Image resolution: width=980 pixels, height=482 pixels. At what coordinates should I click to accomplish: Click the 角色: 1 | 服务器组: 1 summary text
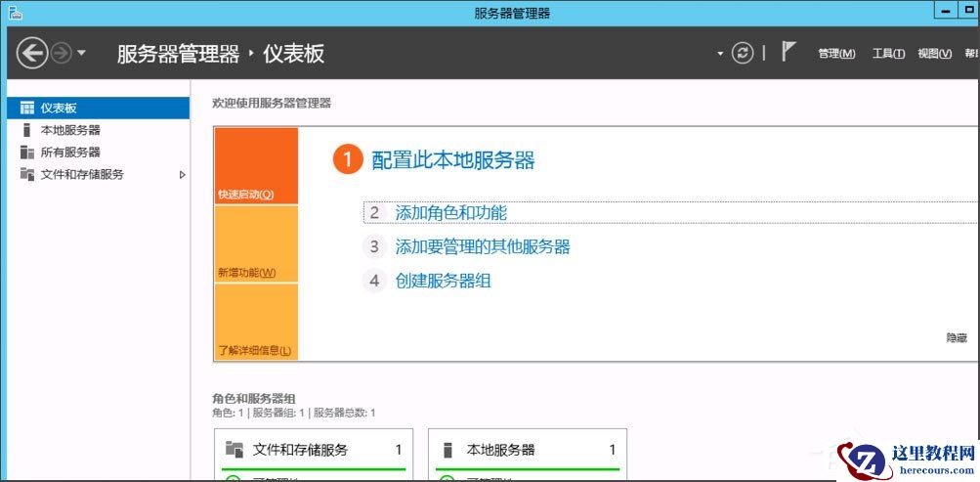(x=294, y=413)
